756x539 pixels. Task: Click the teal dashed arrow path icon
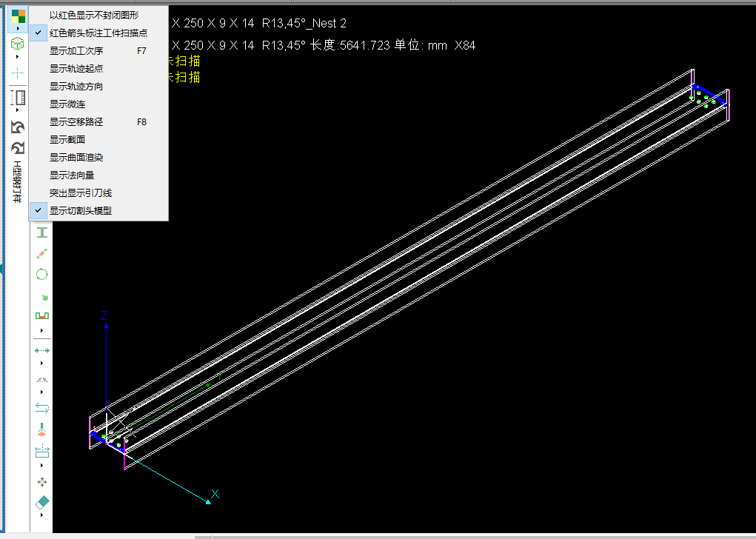[42, 350]
